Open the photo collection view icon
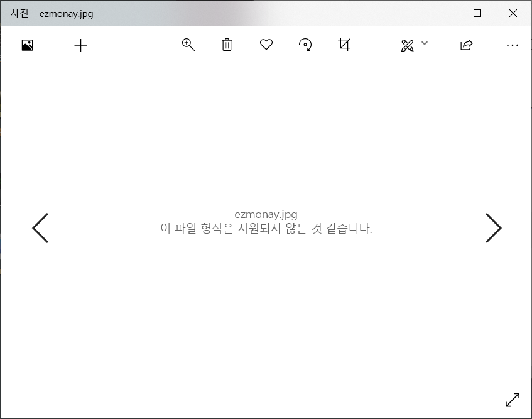 (27, 45)
